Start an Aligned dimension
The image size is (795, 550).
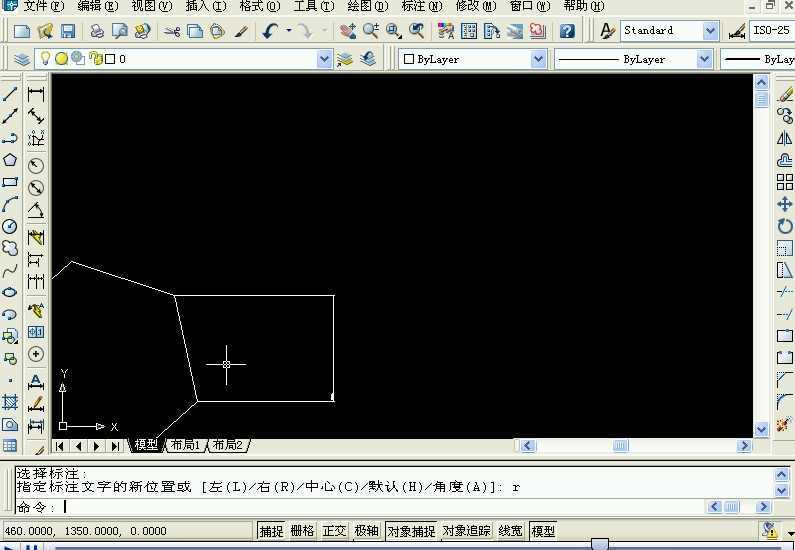pos(36,116)
